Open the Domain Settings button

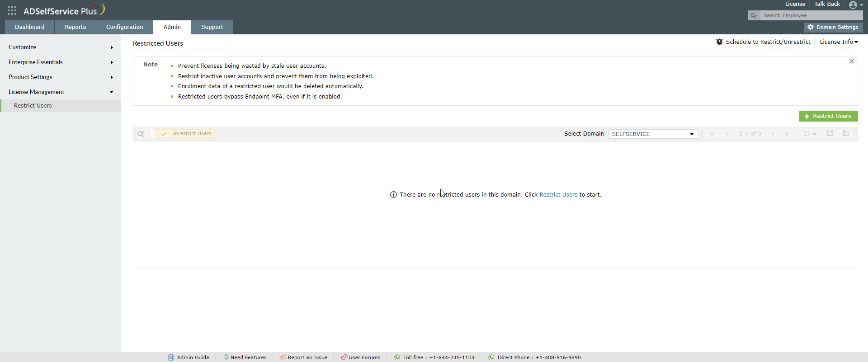coord(833,27)
